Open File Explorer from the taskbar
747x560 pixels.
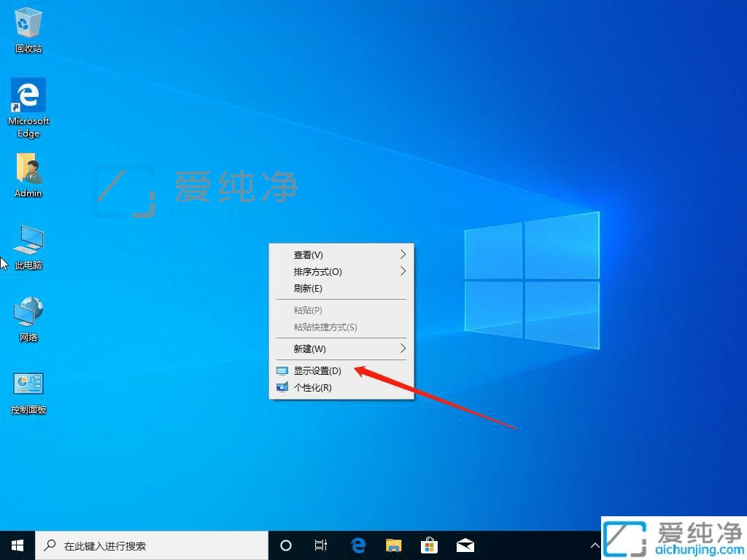(x=393, y=545)
